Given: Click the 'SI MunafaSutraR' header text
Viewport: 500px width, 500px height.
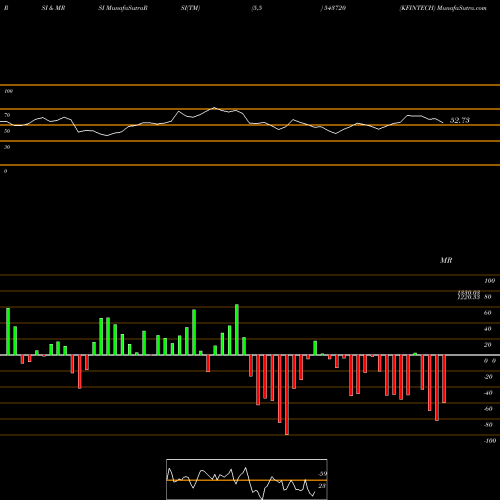Looking at the screenshot, I should (x=123, y=8).
